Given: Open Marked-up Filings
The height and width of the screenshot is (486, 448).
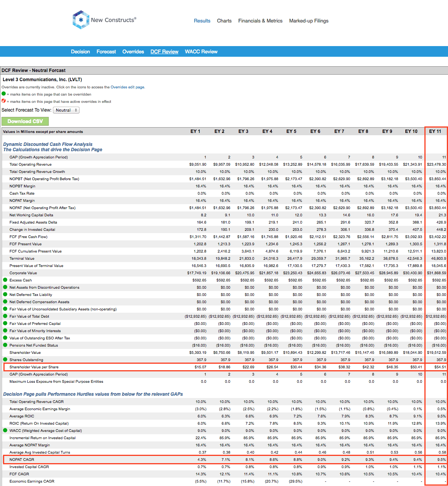Looking at the screenshot, I should (309, 21).
